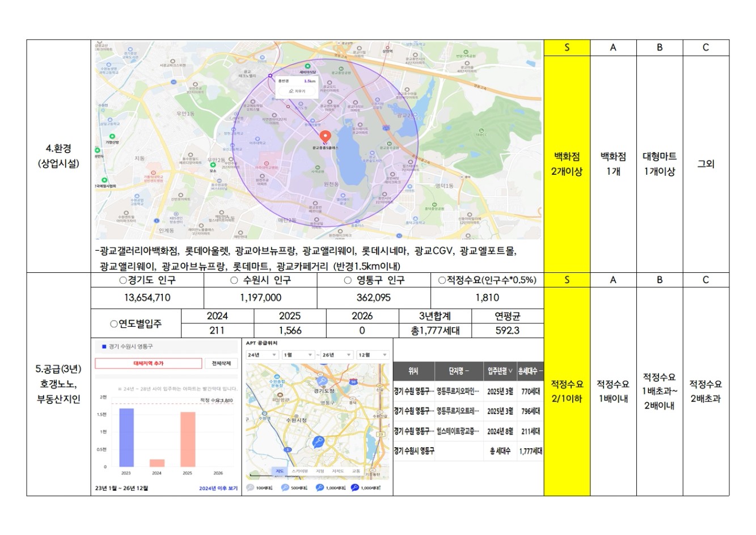Click the 2024년 8월 move-in date cell

click(x=500, y=432)
